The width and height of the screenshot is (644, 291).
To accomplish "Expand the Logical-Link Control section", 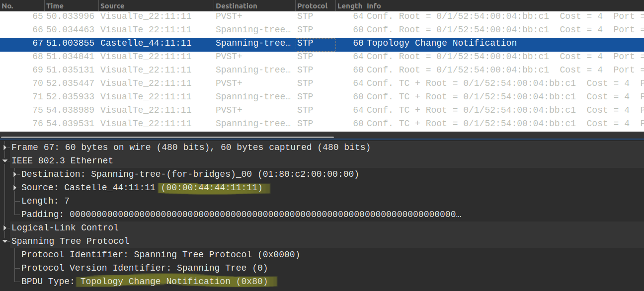I will coord(5,228).
